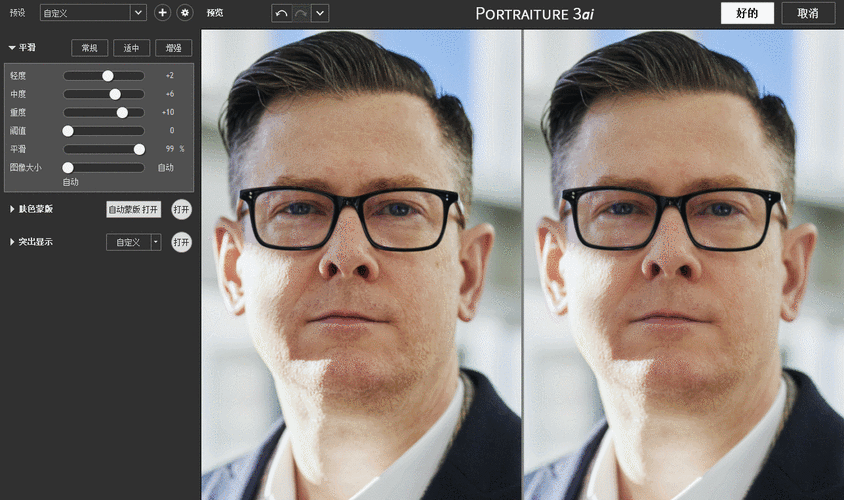The width and height of the screenshot is (844, 500).
Task: Click the 阈值 threshold slider handle
Action: [68, 130]
